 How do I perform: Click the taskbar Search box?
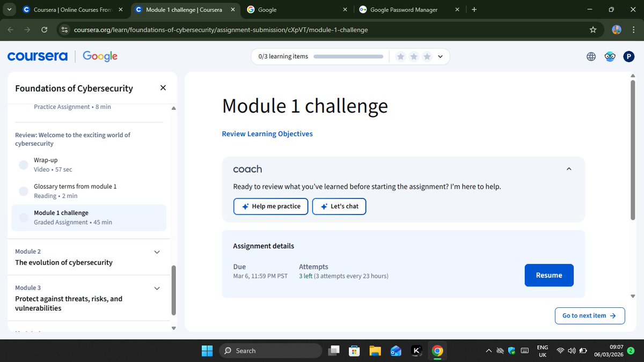pos(270,351)
